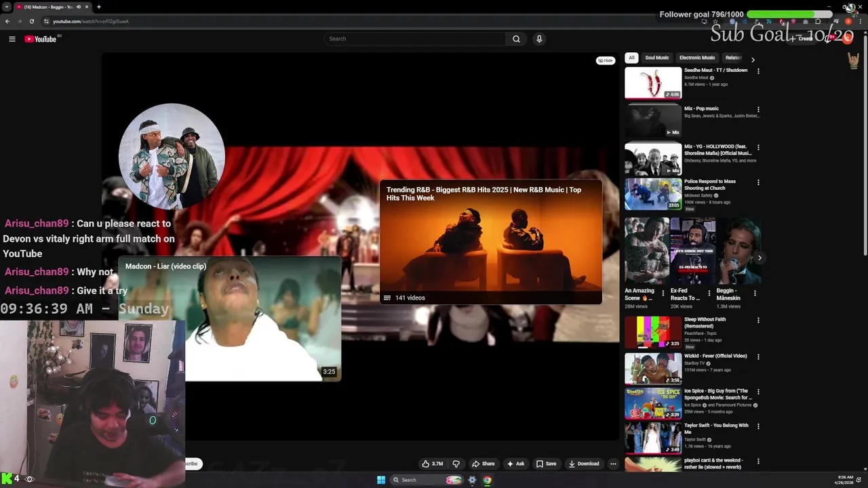Select the All filter chip
Screen dimensions: 868x488
point(631,58)
